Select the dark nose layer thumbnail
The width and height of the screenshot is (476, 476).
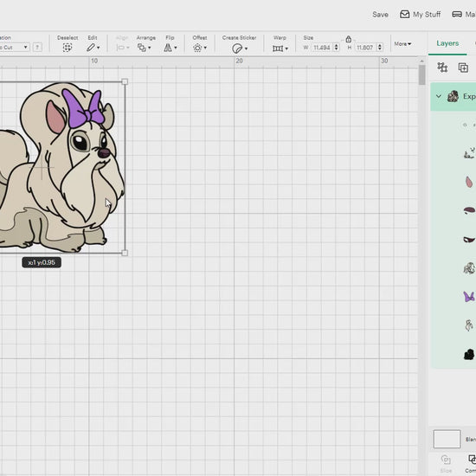click(x=469, y=210)
